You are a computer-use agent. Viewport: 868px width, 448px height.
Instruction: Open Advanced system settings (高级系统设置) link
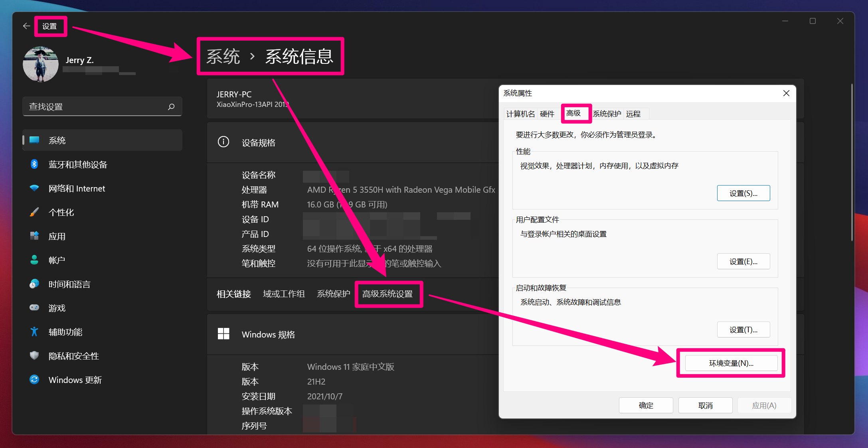coord(388,294)
